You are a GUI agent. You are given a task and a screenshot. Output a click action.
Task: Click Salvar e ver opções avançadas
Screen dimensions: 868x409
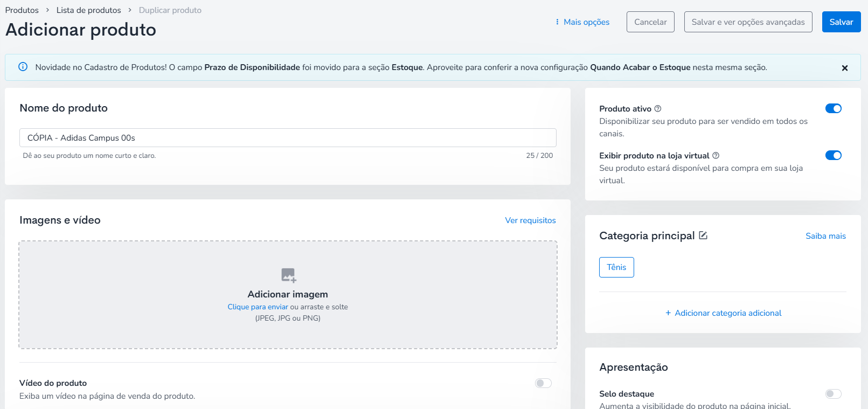[x=748, y=22]
